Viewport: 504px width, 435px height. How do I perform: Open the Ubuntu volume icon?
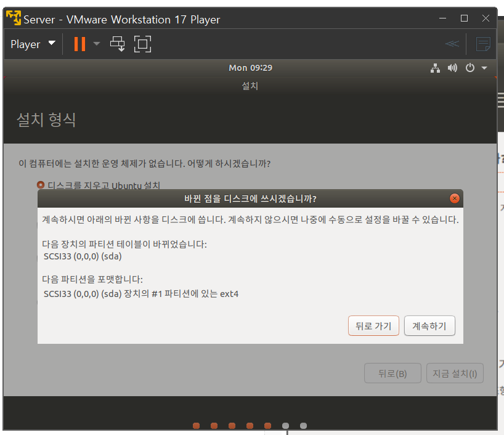(452, 68)
